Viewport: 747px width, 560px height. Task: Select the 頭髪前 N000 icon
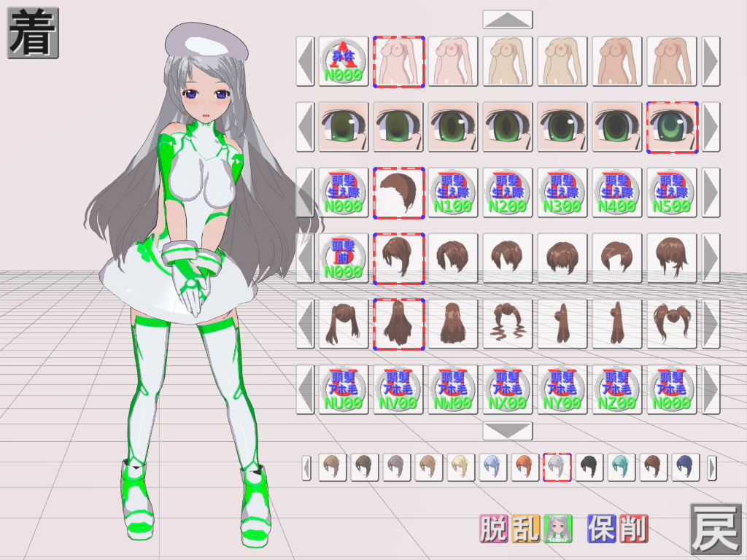(x=344, y=258)
